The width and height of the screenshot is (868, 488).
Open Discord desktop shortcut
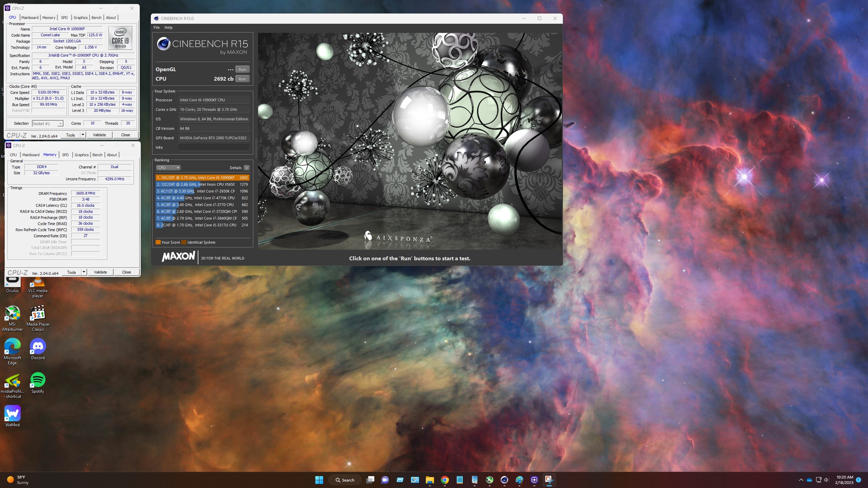pyautogui.click(x=38, y=349)
